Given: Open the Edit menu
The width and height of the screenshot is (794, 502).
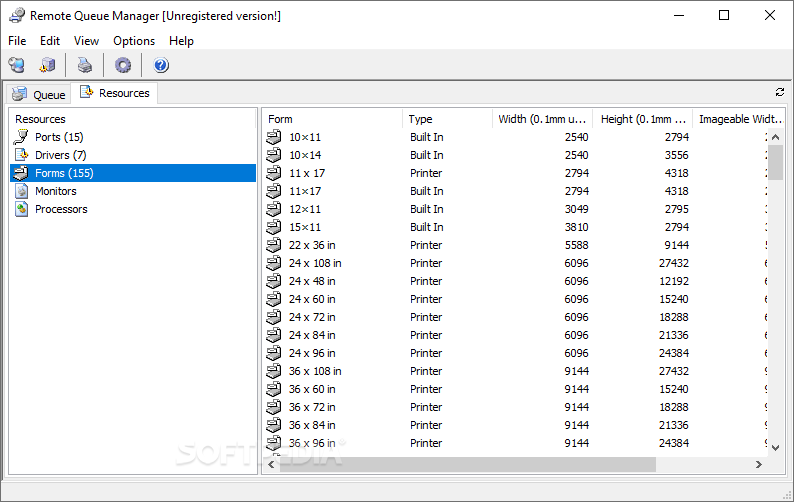Looking at the screenshot, I should (x=50, y=41).
